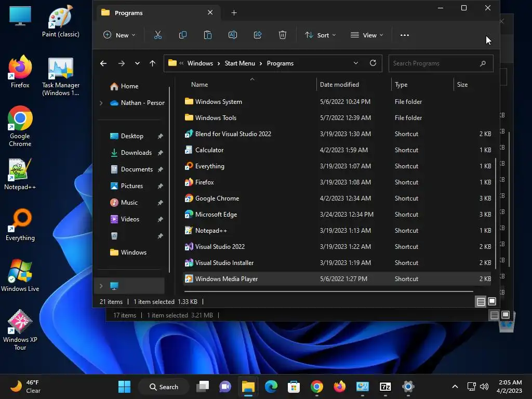Image resolution: width=532 pixels, height=399 pixels.
Task: Click the vertical scrollbar of file list
Action: 495,214
